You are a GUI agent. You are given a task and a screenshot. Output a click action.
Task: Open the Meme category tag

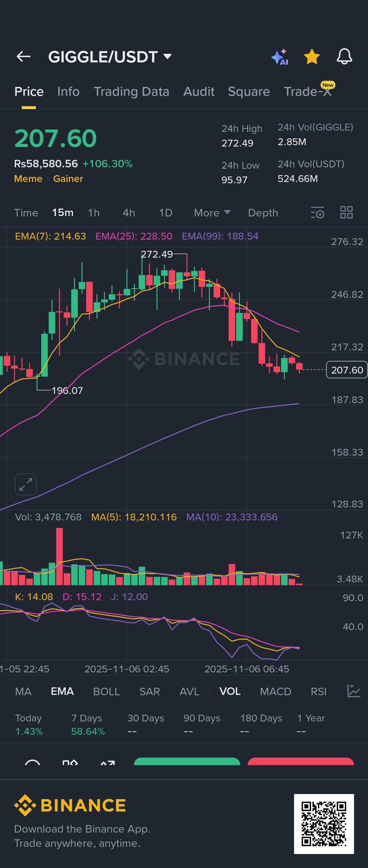(x=28, y=179)
